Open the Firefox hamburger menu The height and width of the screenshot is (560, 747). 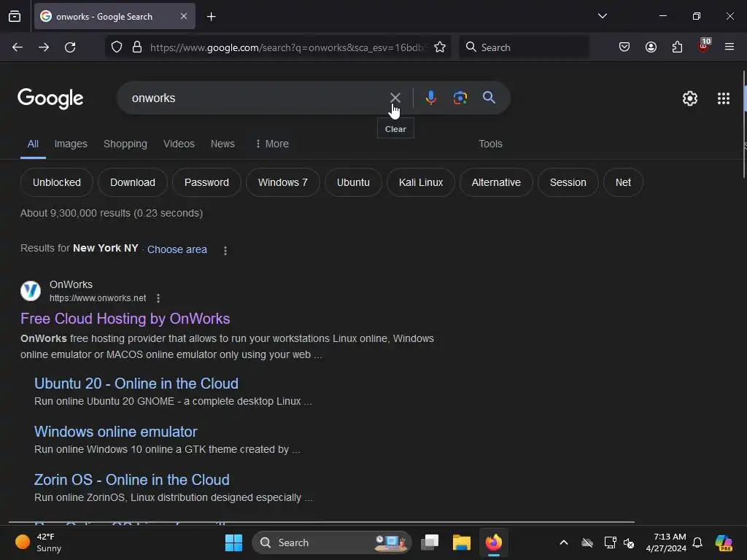729,47
